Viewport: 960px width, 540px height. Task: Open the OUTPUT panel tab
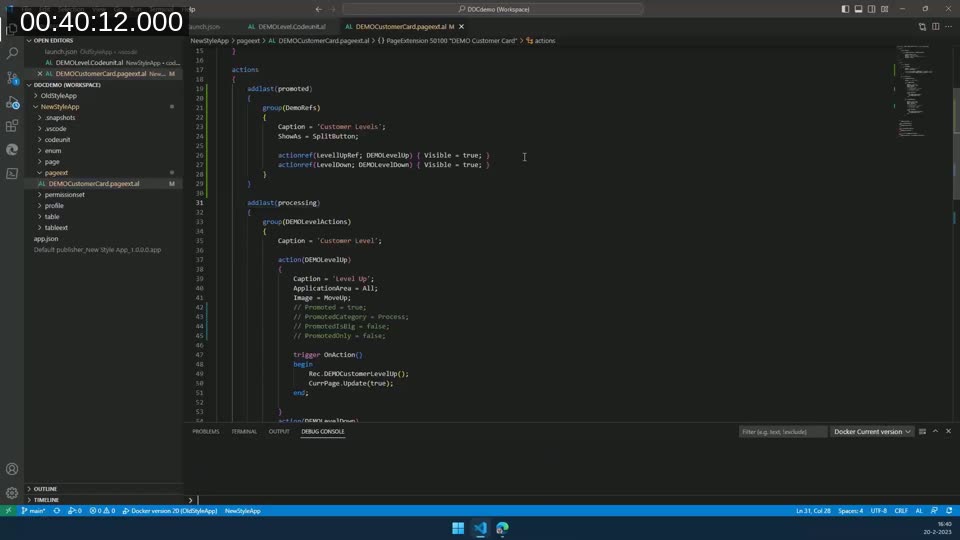click(x=279, y=432)
